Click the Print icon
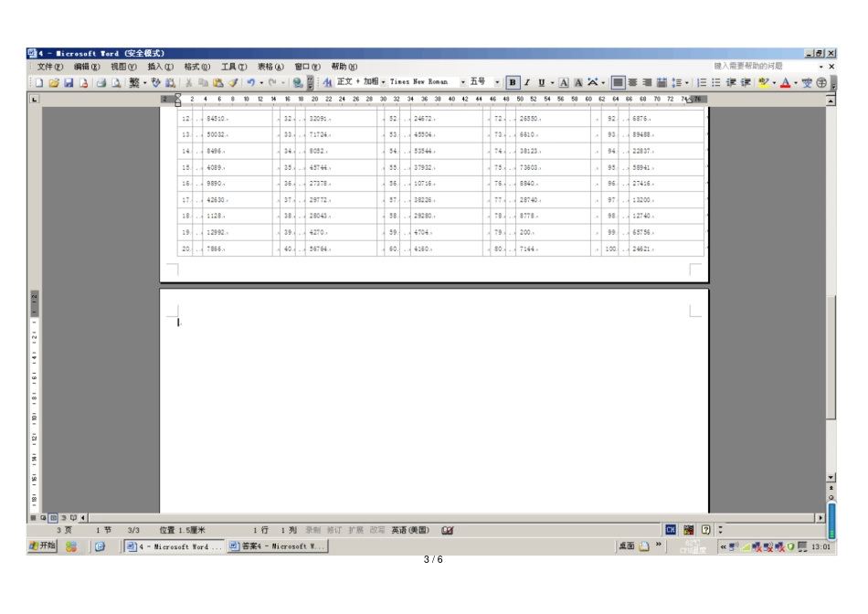868x614 pixels. [x=101, y=82]
